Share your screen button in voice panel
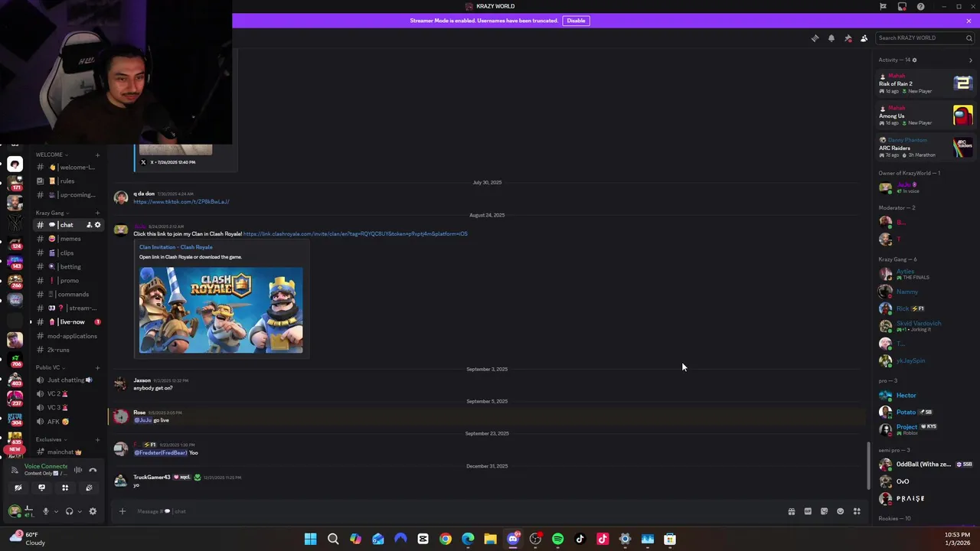The image size is (980, 551). click(41, 487)
